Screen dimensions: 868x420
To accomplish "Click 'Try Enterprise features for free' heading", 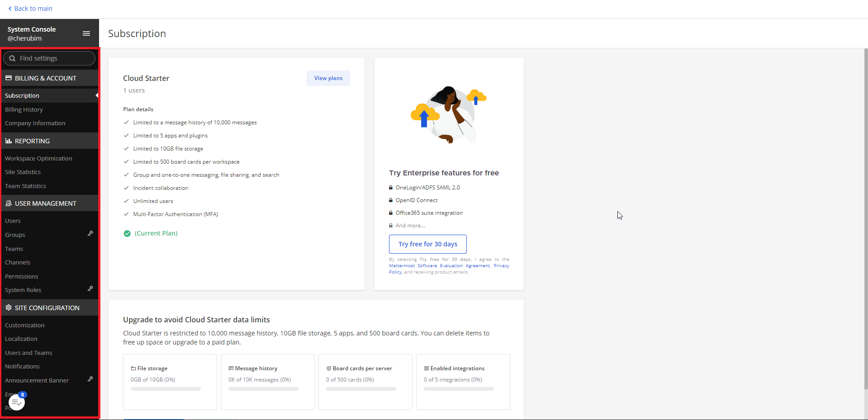I will [x=444, y=173].
